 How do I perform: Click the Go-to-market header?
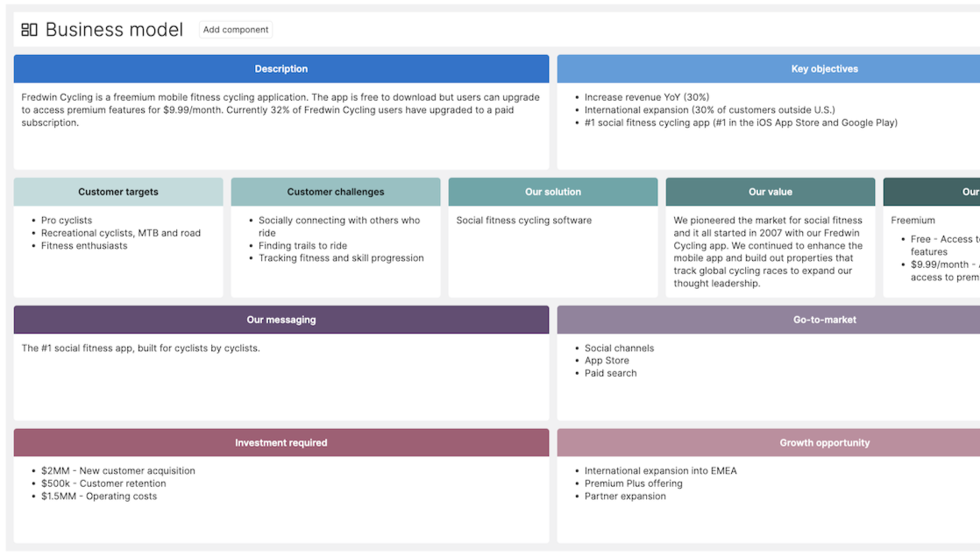768,320
